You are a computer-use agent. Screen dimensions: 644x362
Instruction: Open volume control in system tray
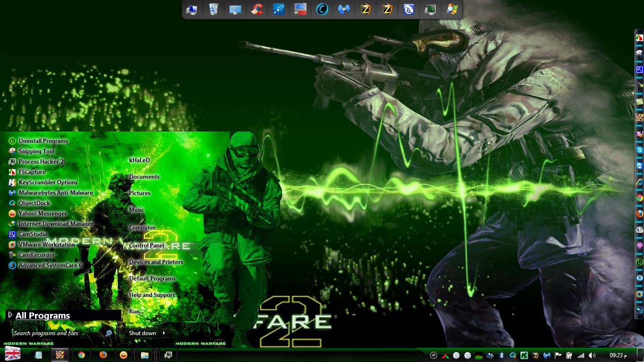[x=592, y=355]
